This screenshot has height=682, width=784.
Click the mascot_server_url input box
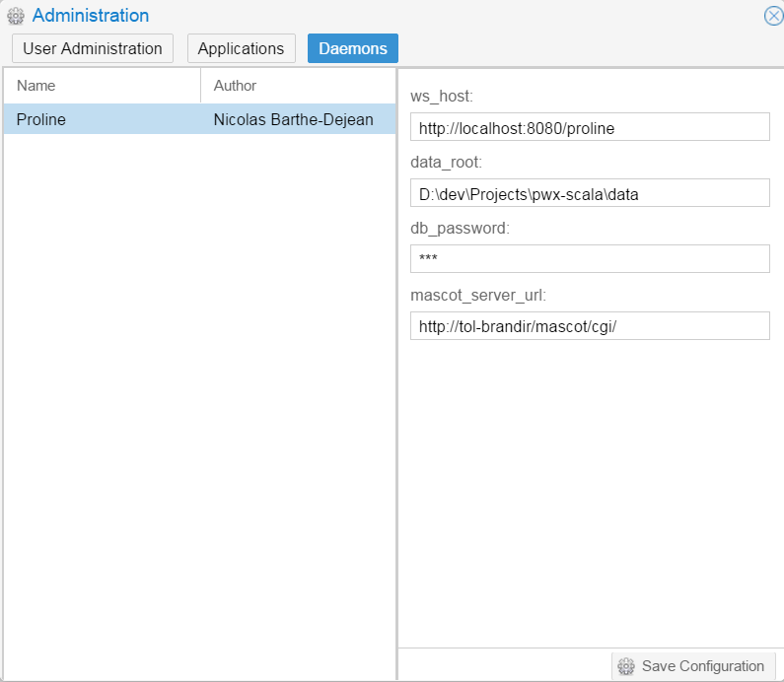point(589,326)
